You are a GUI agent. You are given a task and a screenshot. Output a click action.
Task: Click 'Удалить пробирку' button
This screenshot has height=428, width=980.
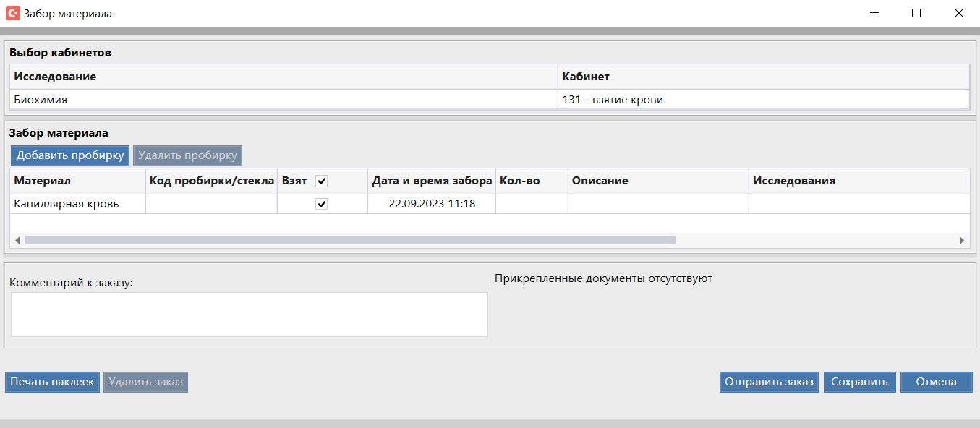point(187,155)
